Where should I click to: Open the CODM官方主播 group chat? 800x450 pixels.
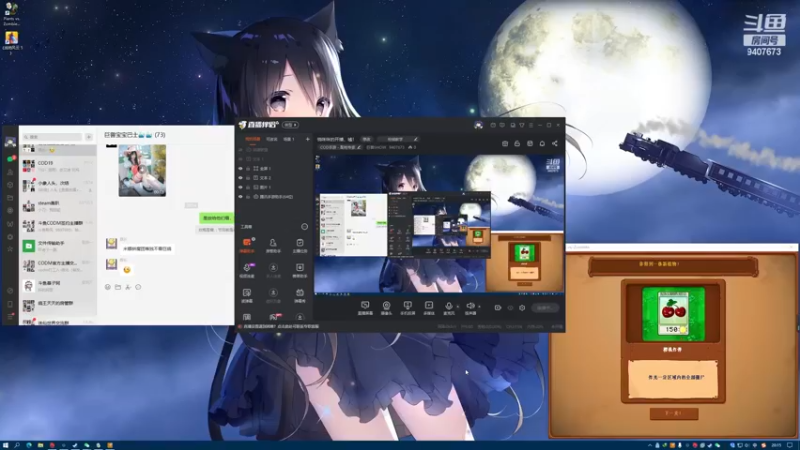(58, 266)
